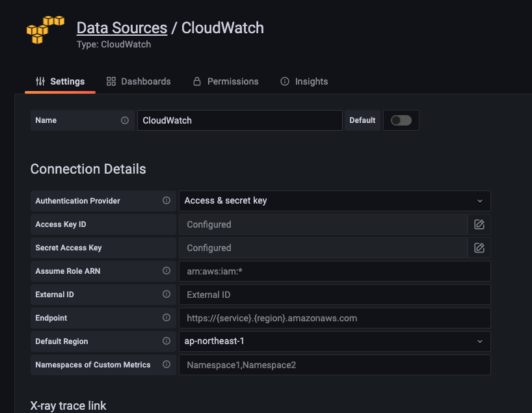This screenshot has width=532, height=413.
Task: Toggle the Default data source switch
Action: coord(401,120)
